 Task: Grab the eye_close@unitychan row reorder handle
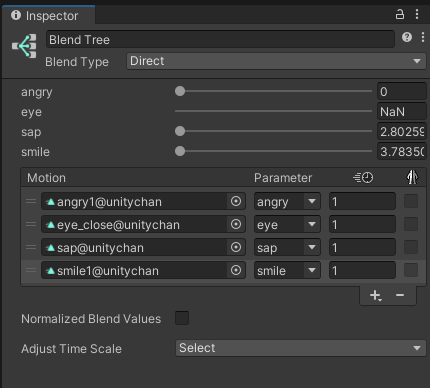click(x=31, y=224)
